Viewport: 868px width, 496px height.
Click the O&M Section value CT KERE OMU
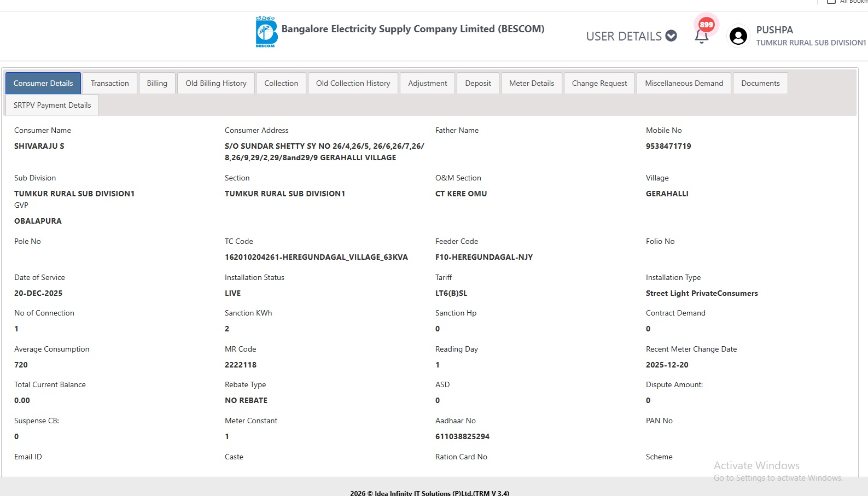tap(461, 194)
